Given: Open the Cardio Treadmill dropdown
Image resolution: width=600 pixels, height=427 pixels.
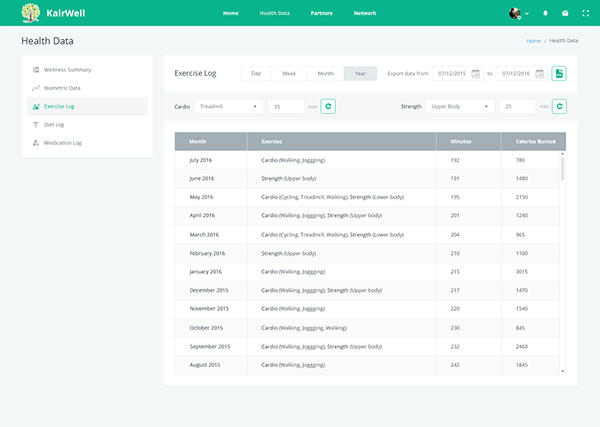Looking at the screenshot, I should [x=228, y=106].
